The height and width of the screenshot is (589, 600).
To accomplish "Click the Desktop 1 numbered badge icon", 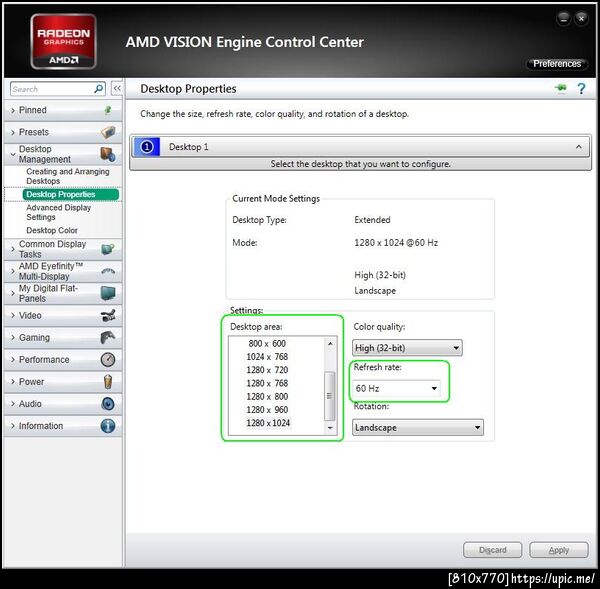I will pos(147,147).
